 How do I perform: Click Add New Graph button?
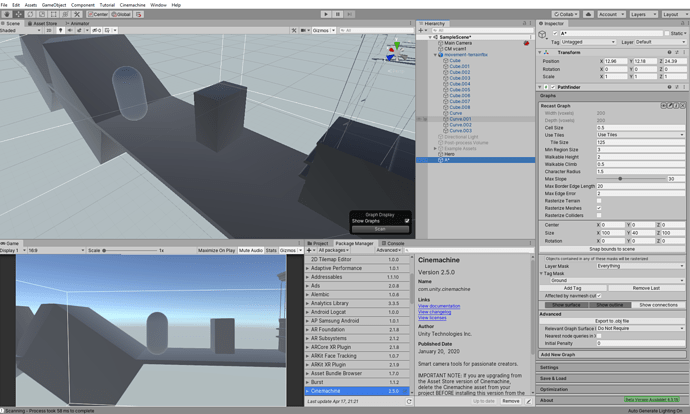(x=612, y=355)
